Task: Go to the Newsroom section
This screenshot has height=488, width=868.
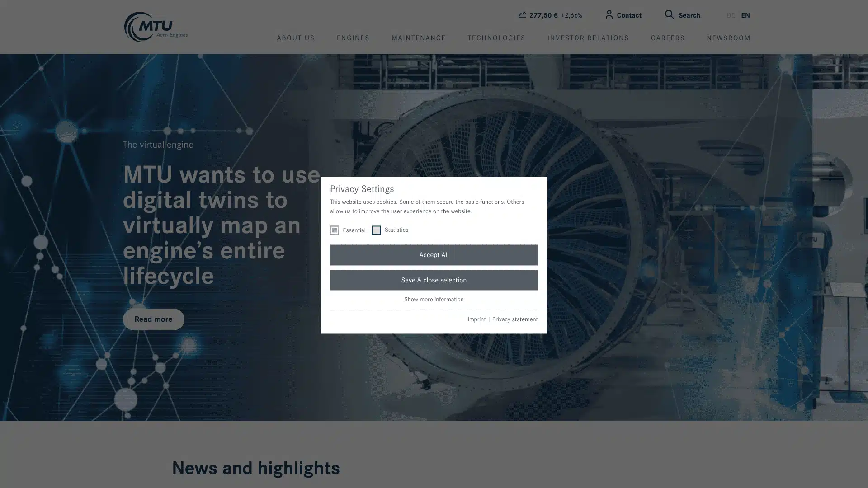Action: 728,38
